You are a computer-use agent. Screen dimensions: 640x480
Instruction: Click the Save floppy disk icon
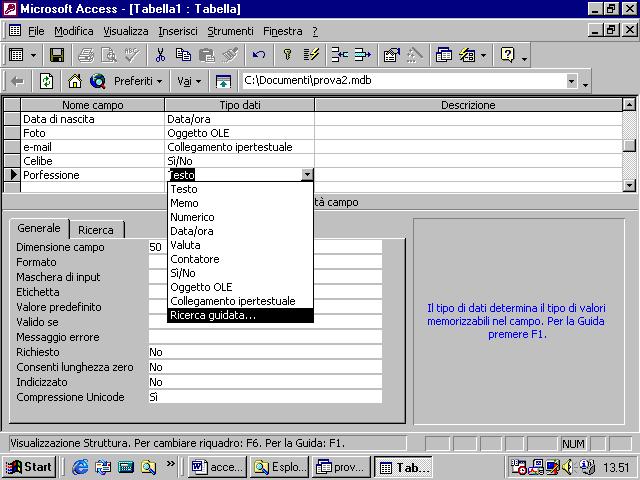click(x=57, y=55)
